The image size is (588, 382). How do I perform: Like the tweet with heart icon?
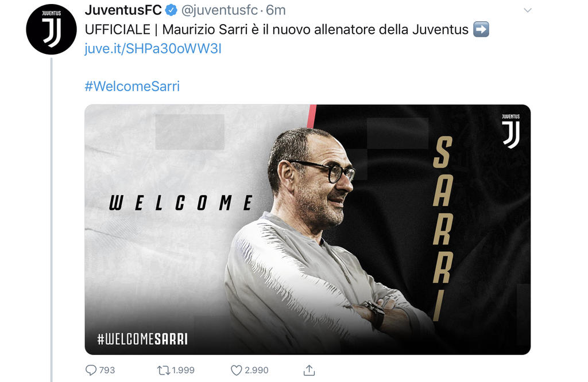coord(236,371)
